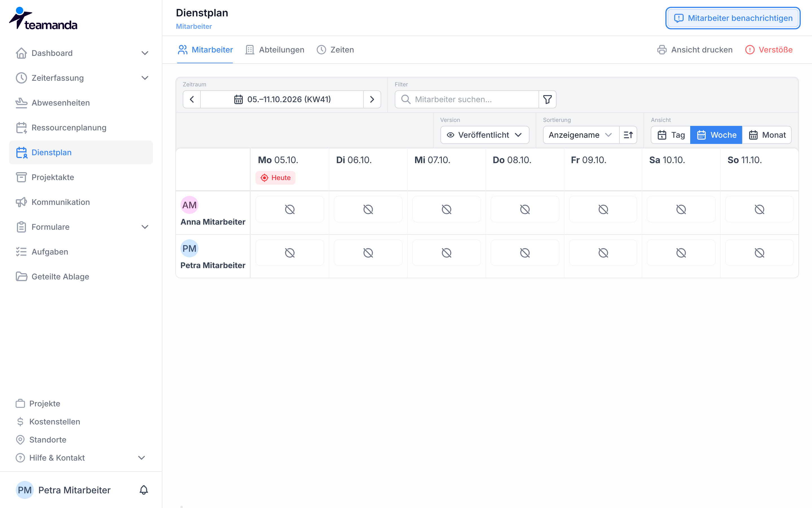
Task: Switch to the Abteilungen tab
Action: (275, 50)
